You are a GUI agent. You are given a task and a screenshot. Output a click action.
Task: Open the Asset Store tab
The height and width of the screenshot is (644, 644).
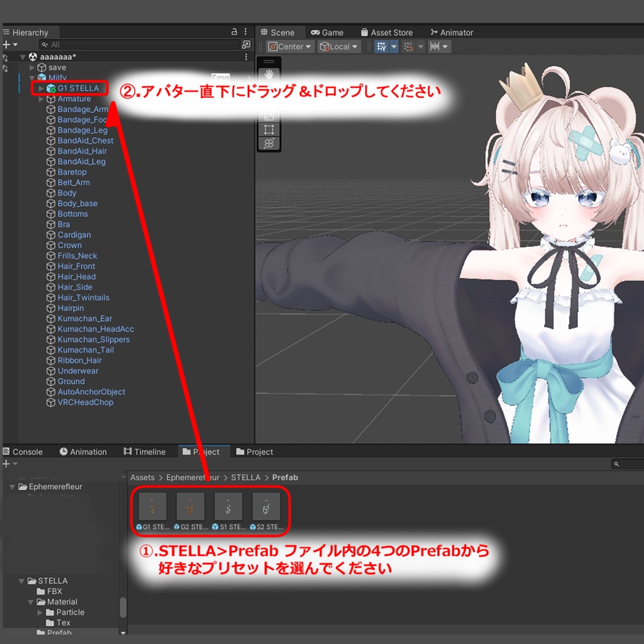point(387,33)
